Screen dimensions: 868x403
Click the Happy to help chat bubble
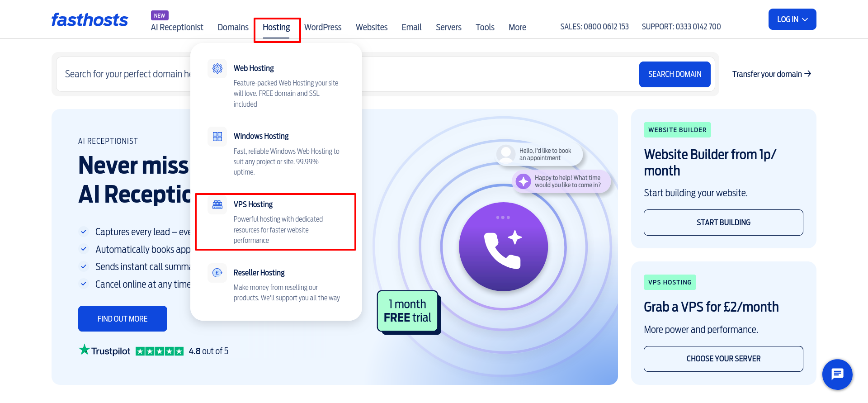pos(561,181)
